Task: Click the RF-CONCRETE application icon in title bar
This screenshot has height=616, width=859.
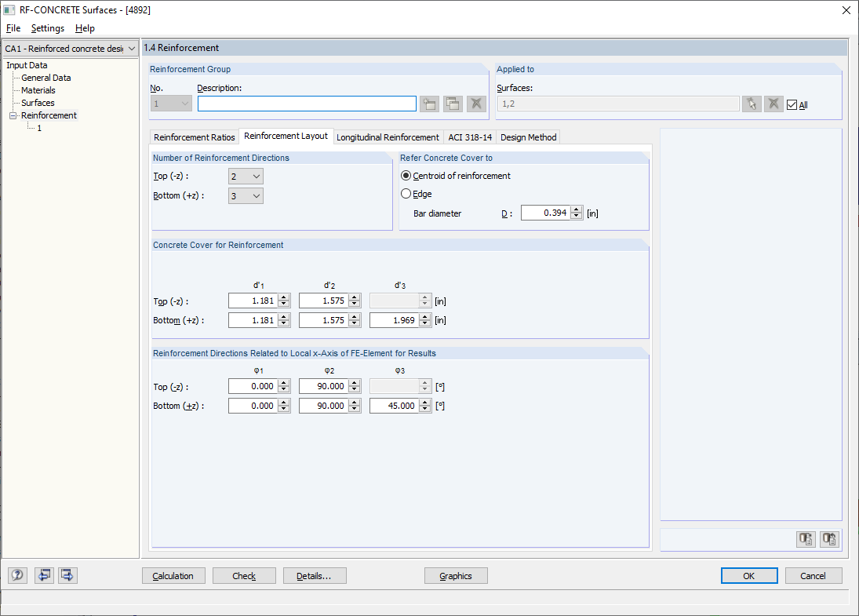Action: coord(9,10)
